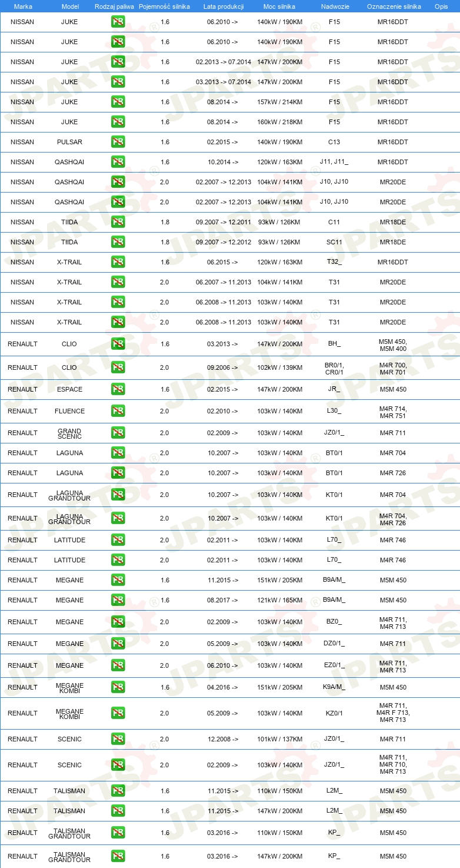The image size is (460, 868).
Task: Click production date '08.2017 ->'
Action: (x=222, y=600)
